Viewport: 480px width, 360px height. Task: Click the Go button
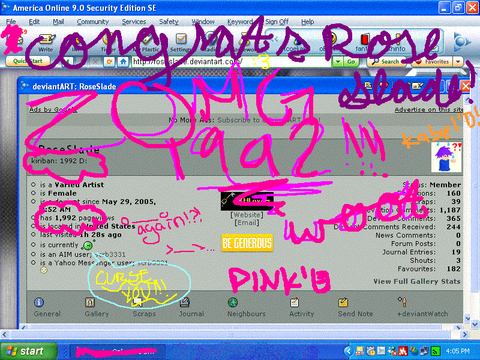pyautogui.click(x=351, y=62)
